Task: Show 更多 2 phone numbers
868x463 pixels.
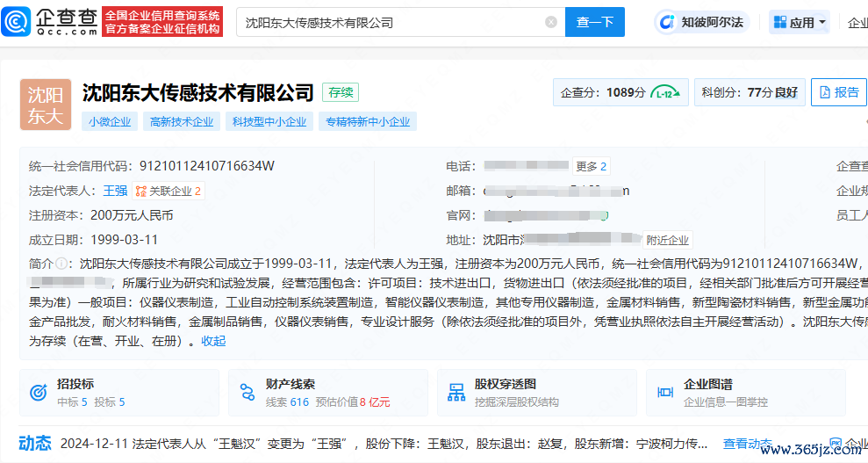Action: click(592, 166)
